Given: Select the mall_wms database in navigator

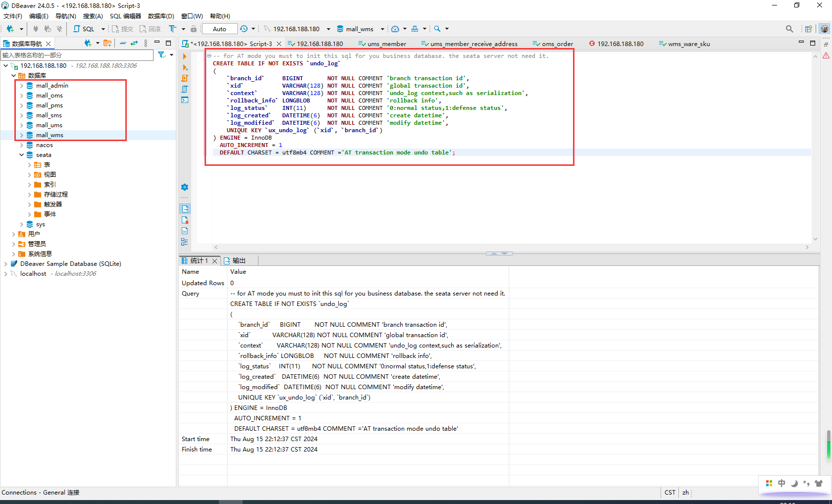Looking at the screenshot, I should click(50, 135).
